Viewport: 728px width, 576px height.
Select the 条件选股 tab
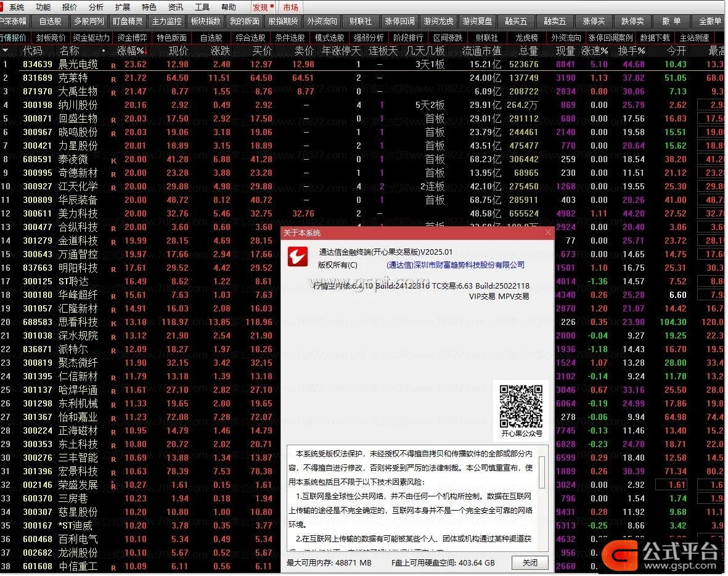point(290,38)
